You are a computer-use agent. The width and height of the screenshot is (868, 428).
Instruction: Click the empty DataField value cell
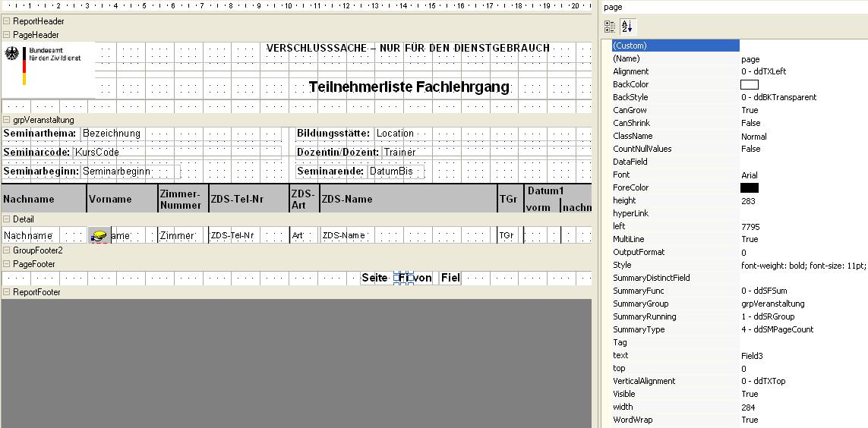tap(803, 162)
